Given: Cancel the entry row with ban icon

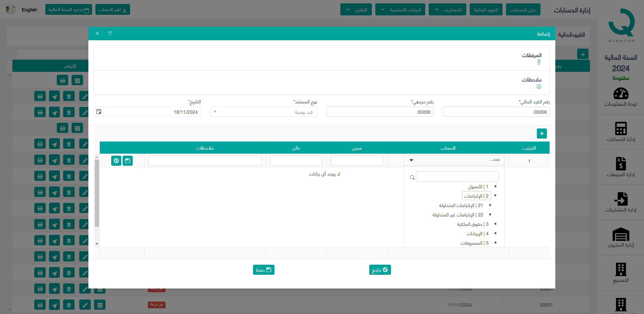Looking at the screenshot, I should tap(116, 161).
